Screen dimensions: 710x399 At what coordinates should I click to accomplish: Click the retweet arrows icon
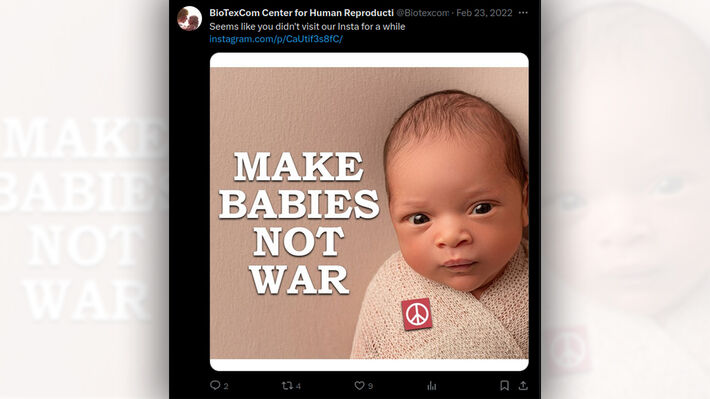coord(287,385)
